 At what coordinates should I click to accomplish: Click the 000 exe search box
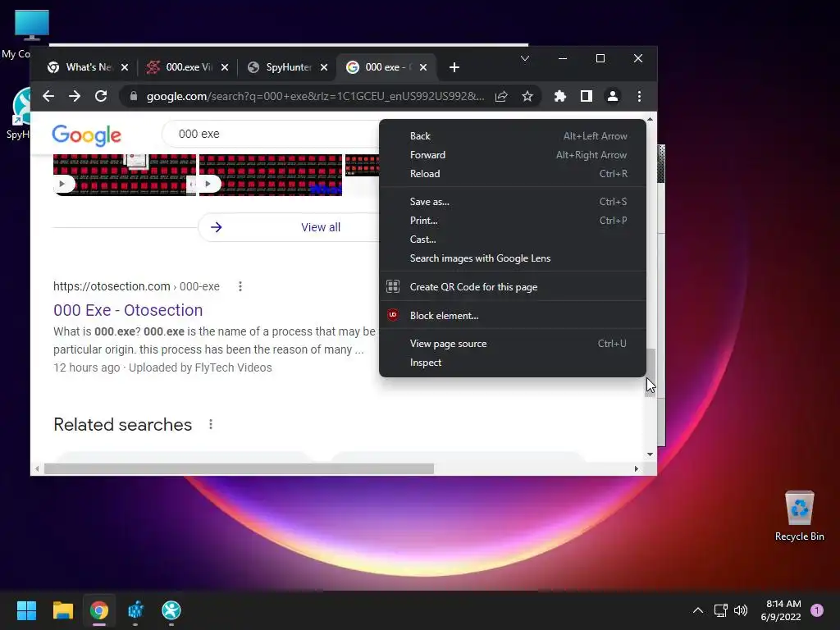[x=271, y=134]
